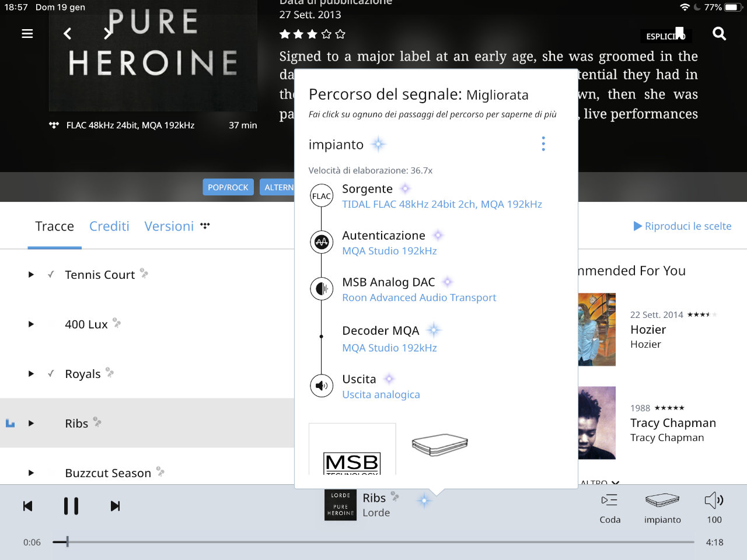Seek along the playback progress bar
The image size is (747, 560).
coord(373,542)
